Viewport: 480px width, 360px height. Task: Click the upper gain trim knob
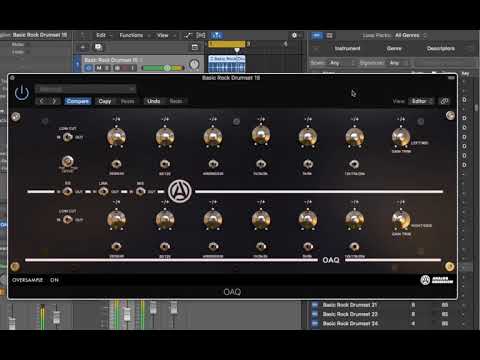(401, 136)
